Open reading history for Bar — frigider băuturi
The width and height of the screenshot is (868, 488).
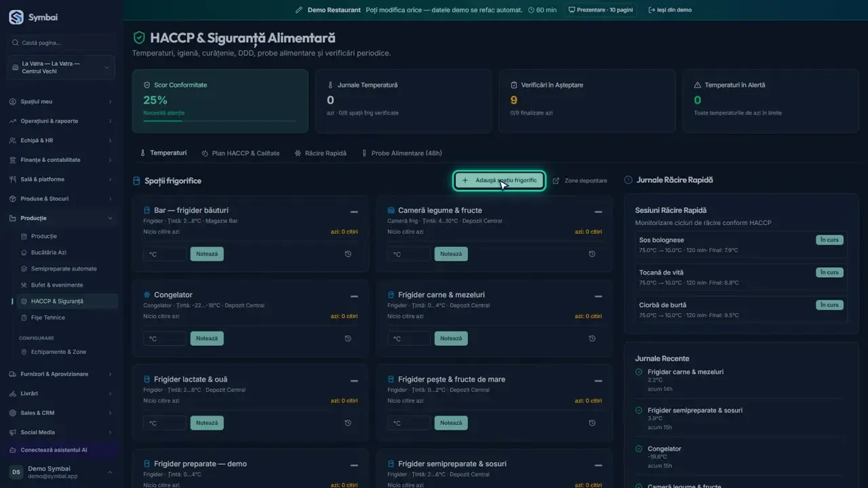point(348,254)
